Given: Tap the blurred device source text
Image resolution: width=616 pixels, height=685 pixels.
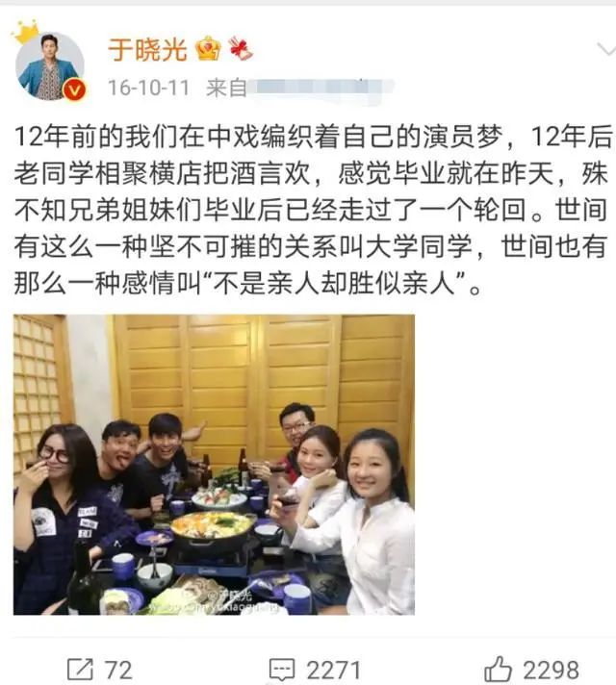Looking at the screenshot, I should tap(321, 89).
